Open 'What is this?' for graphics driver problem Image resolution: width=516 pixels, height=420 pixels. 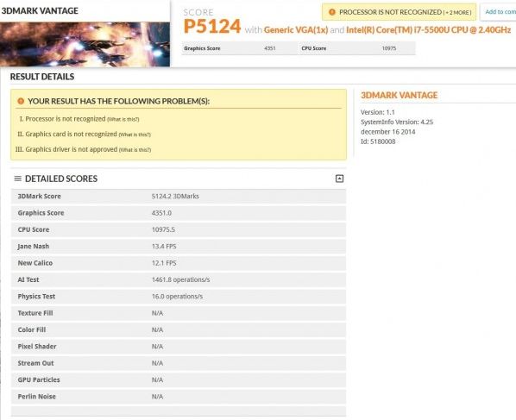coord(135,150)
